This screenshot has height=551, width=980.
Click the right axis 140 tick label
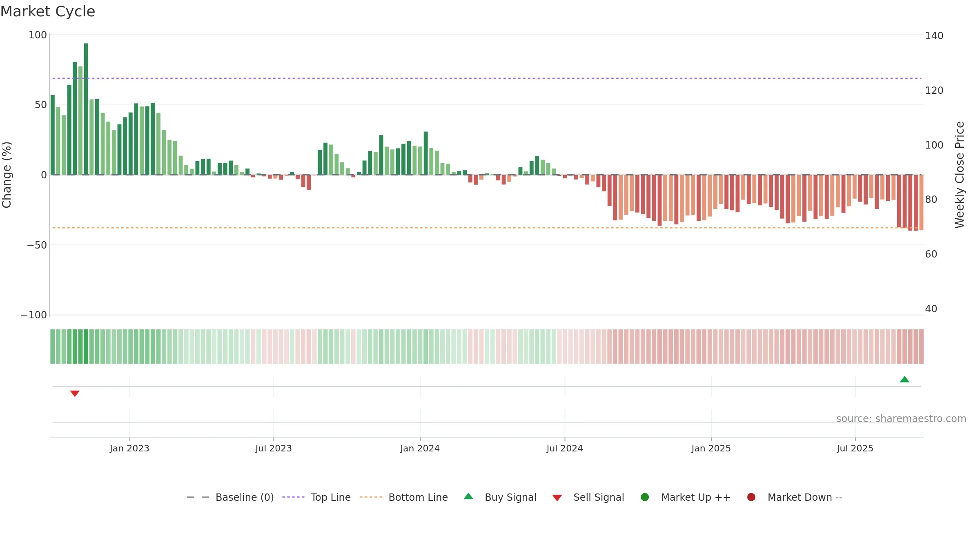934,36
